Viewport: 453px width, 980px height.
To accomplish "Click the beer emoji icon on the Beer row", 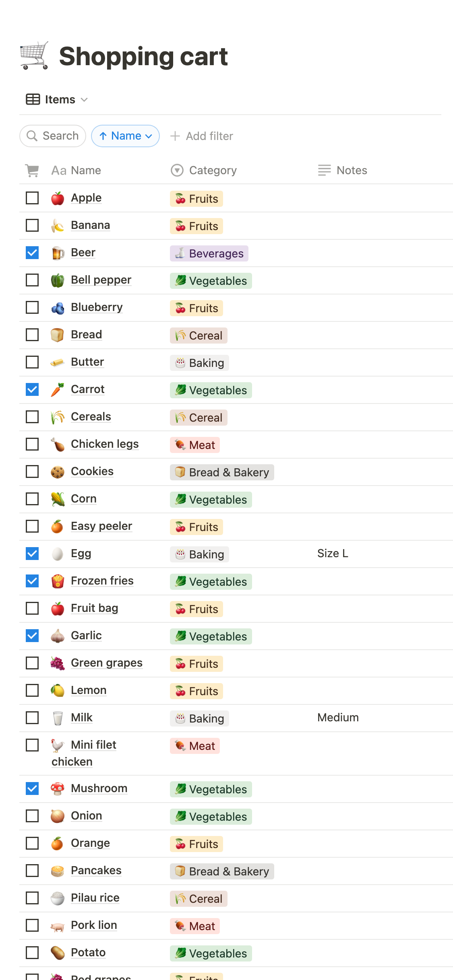I will 58,253.
